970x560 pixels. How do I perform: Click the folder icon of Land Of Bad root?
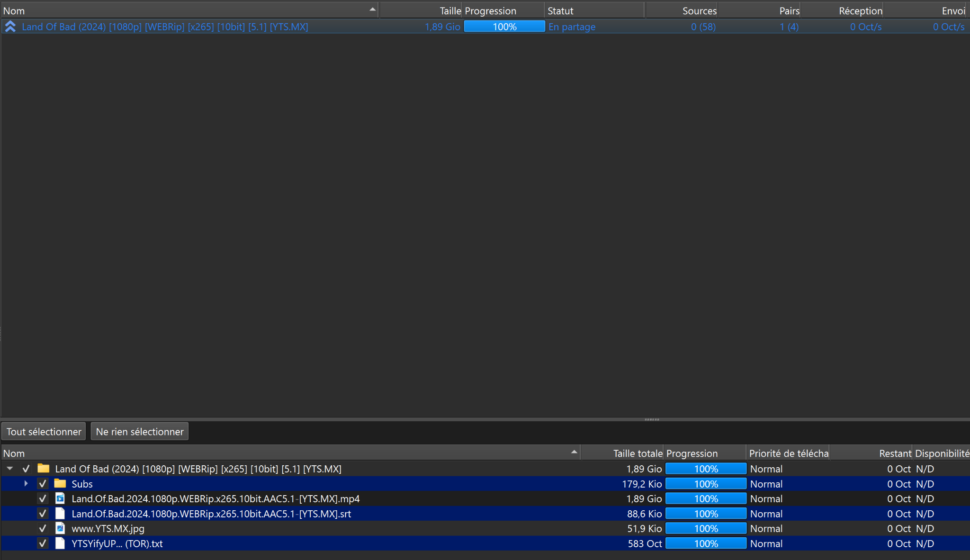(x=44, y=469)
